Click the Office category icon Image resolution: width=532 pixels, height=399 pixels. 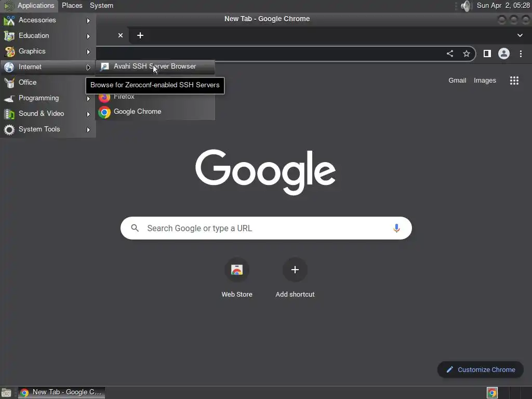(x=9, y=83)
